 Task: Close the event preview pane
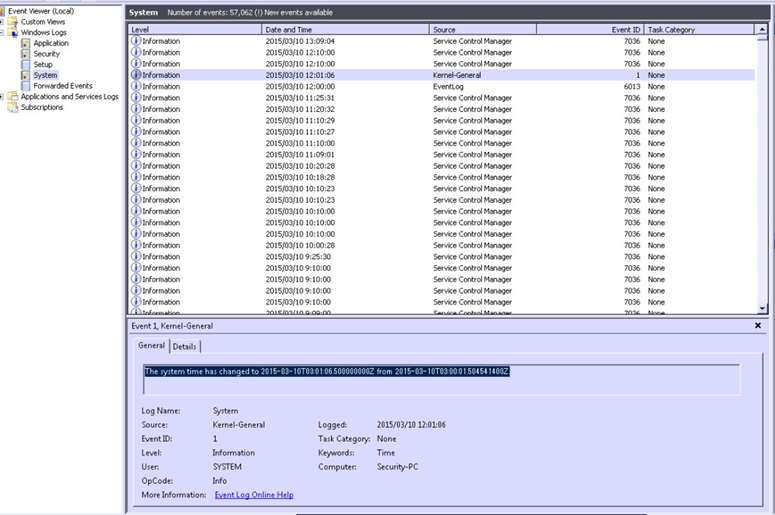point(758,326)
